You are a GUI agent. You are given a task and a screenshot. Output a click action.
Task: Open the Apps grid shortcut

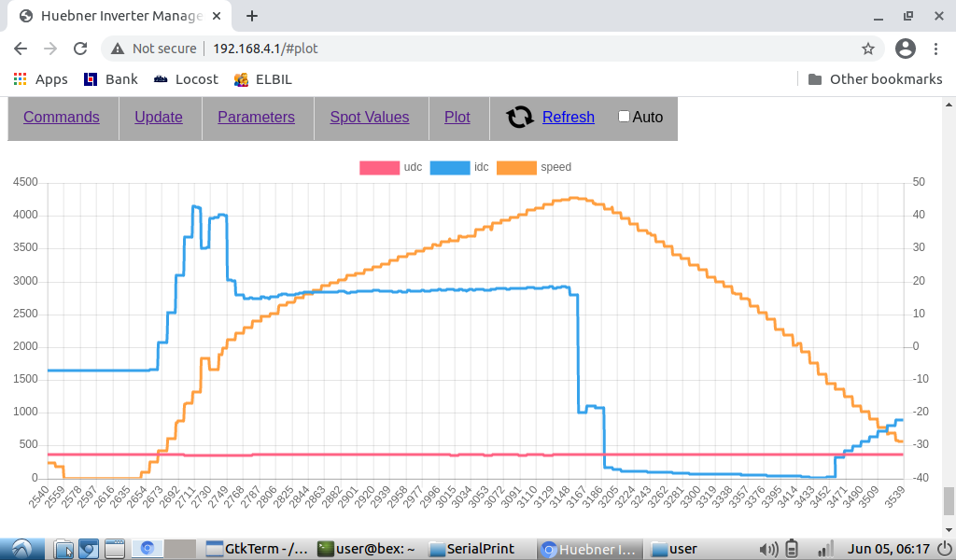(x=40, y=79)
